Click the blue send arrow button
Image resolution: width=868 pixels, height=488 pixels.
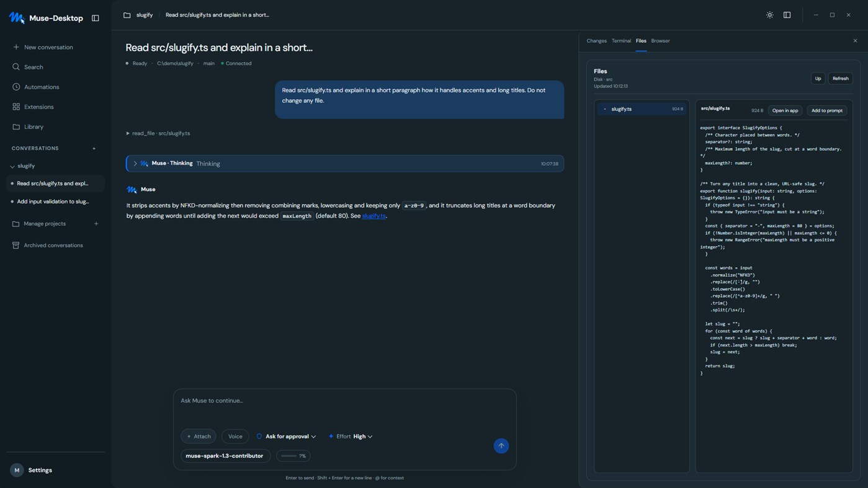coord(501,446)
